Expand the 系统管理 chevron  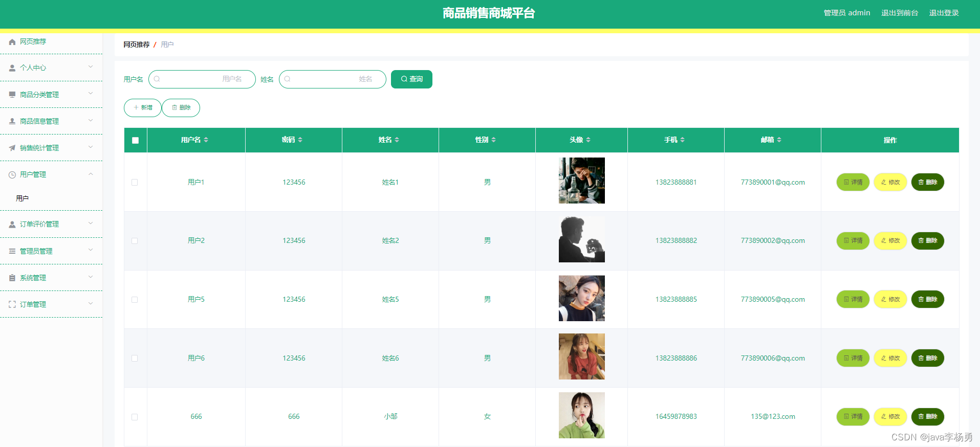pyautogui.click(x=91, y=277)
